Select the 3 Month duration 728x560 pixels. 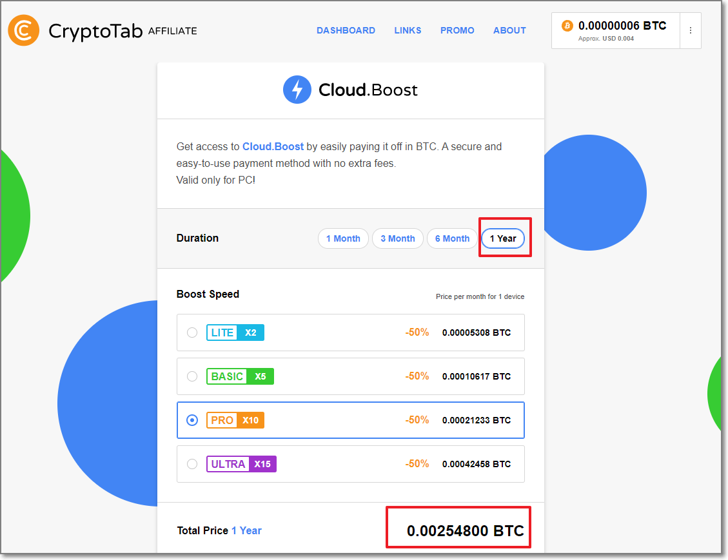tap(398, 238)
